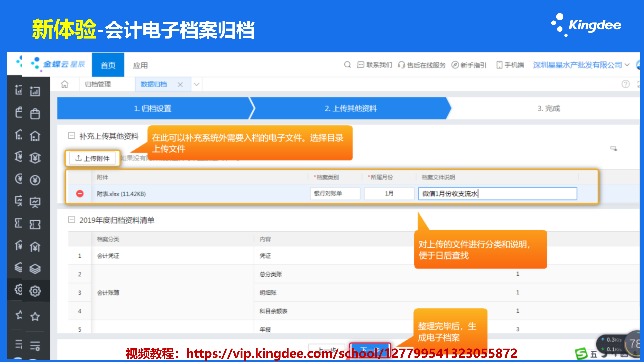Click the 上传附件 upload button

(92, 158)
